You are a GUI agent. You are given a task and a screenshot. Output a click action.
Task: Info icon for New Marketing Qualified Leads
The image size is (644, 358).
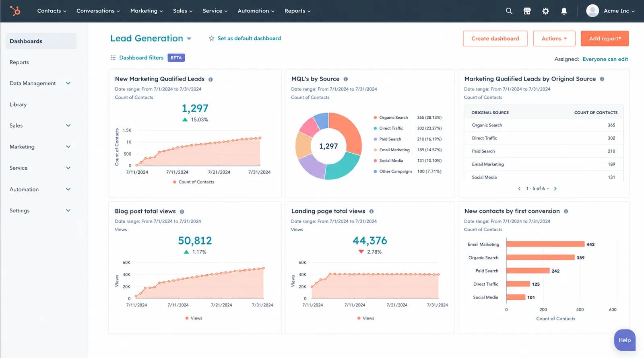click(x=211, y=79)
